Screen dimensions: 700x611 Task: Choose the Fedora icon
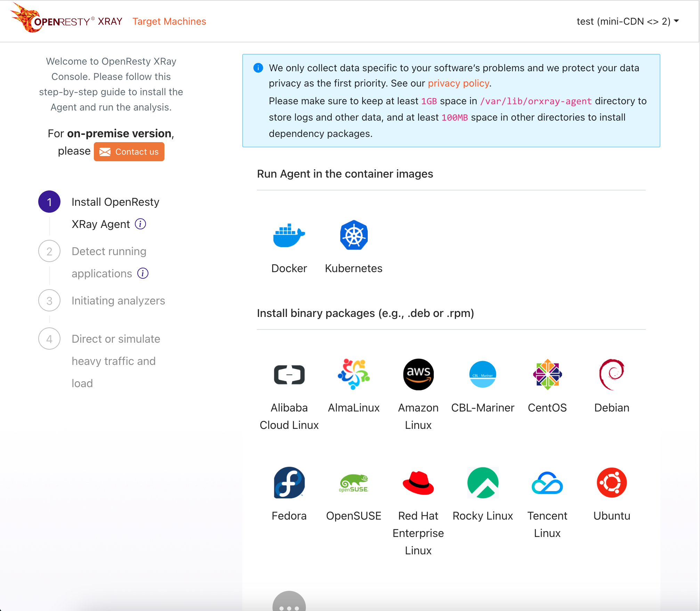(x=289, y=482)
